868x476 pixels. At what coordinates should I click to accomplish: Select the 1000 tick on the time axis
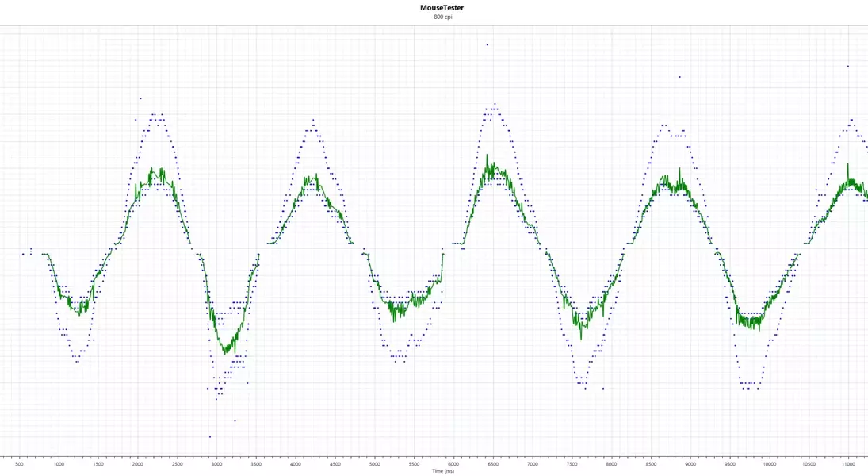(59, 463)
